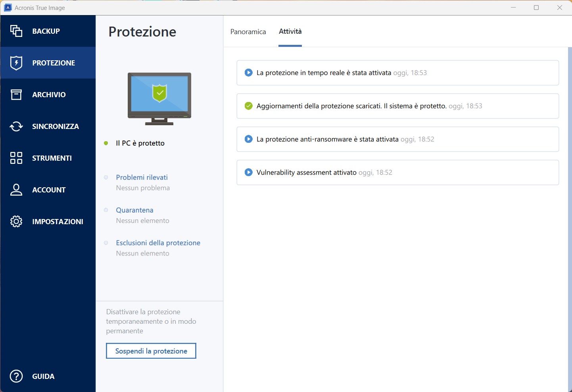
Task: Open Impostazioni gear icon
Action: point(16,221)
